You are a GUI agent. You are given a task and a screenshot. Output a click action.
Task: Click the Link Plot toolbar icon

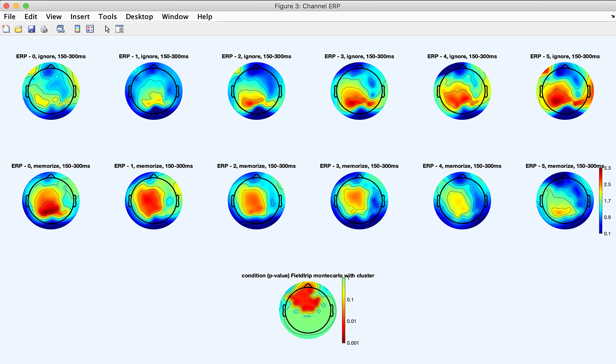point(61,29)
